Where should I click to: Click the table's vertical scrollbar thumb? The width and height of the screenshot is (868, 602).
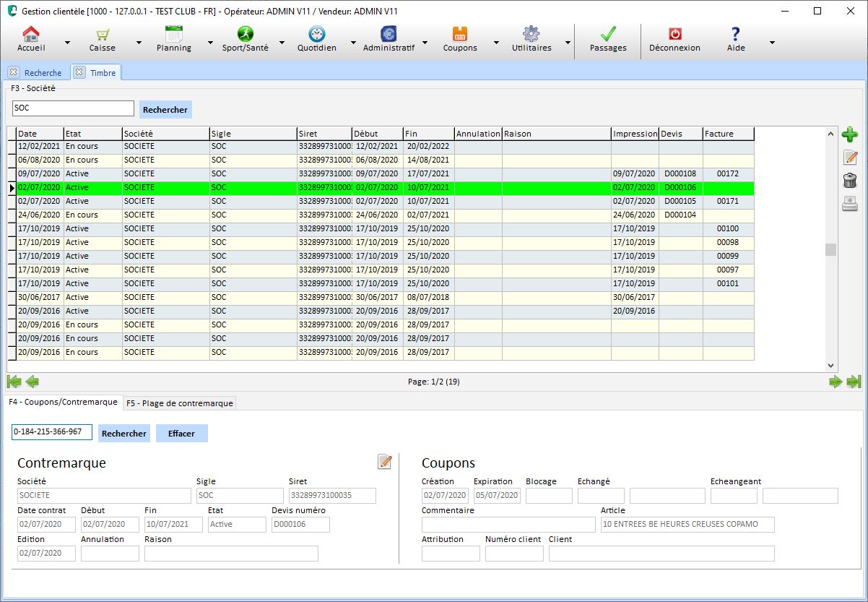830,249
